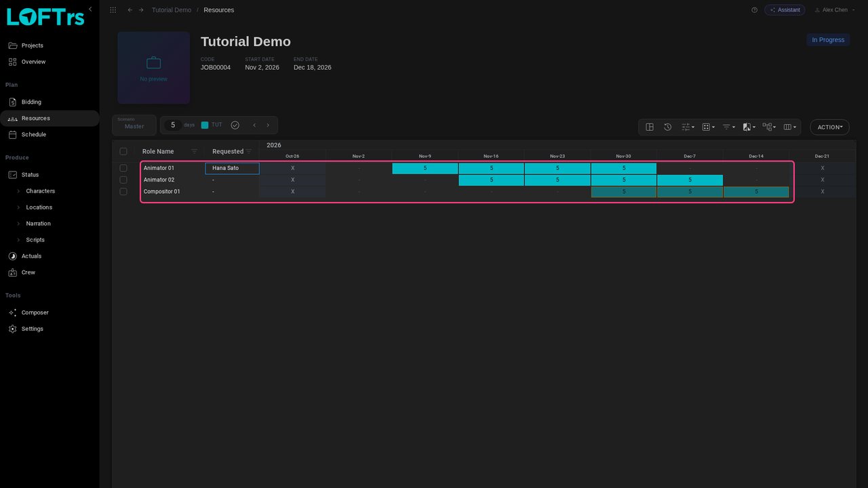Click the checkmark circle confirm icon
Viewport: 868px width, 488px height.
tap(235, 125)
